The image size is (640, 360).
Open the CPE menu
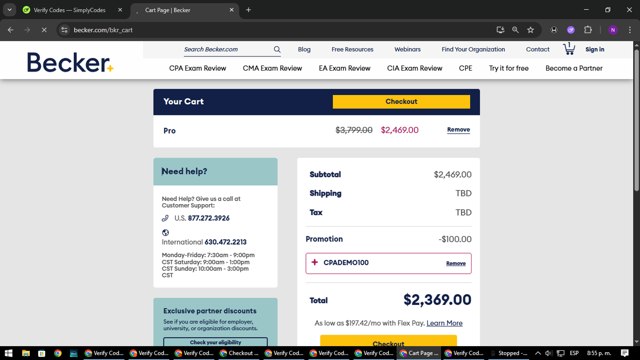point(465,68)
